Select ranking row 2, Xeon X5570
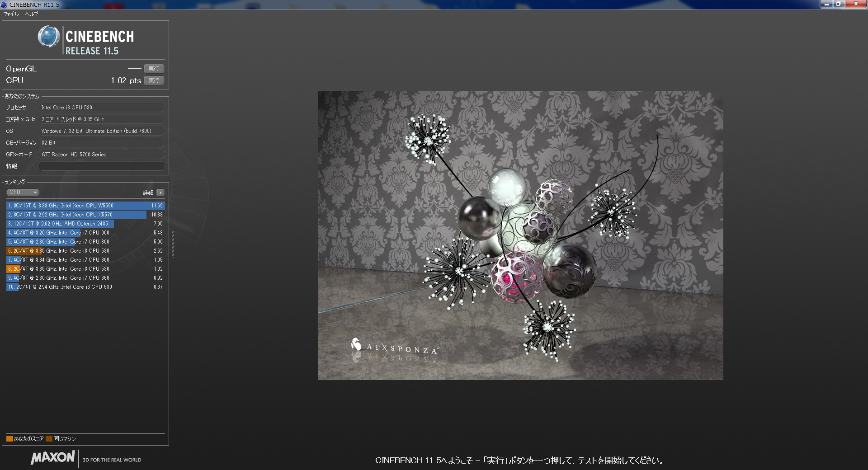The height and width of the screenshot is (470, 868). pos(85,215)
